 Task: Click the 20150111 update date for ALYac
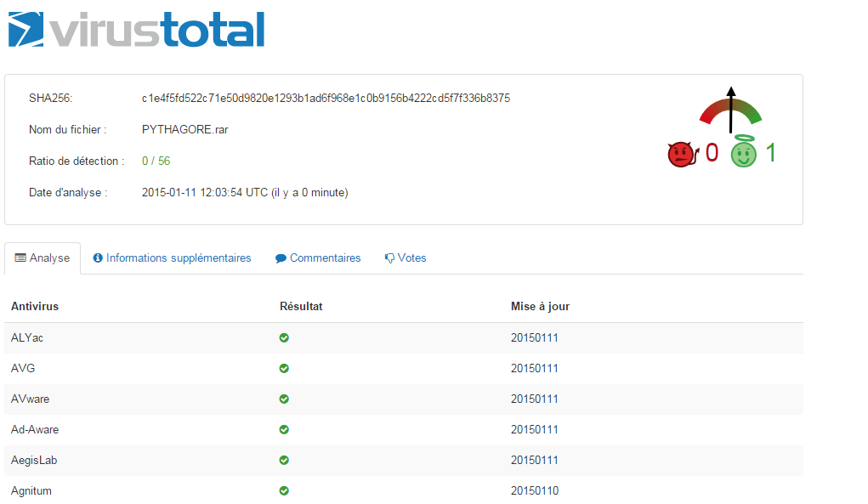535,338
